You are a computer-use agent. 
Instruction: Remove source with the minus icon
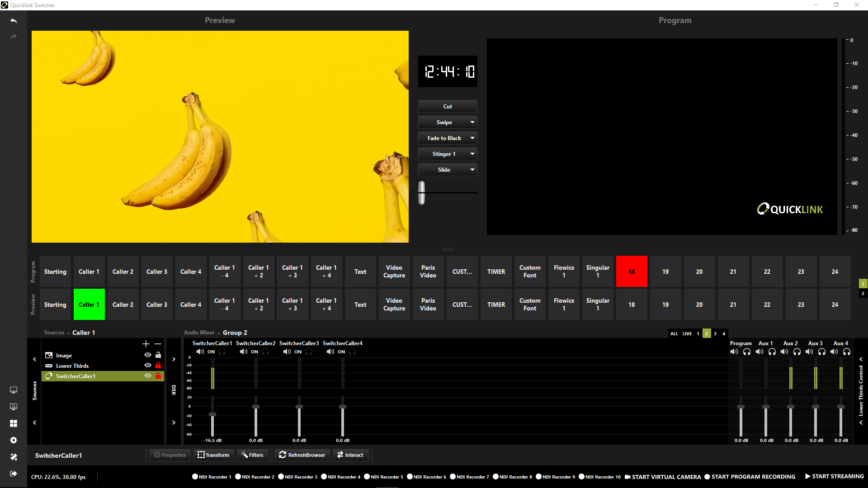click(158, 344)
